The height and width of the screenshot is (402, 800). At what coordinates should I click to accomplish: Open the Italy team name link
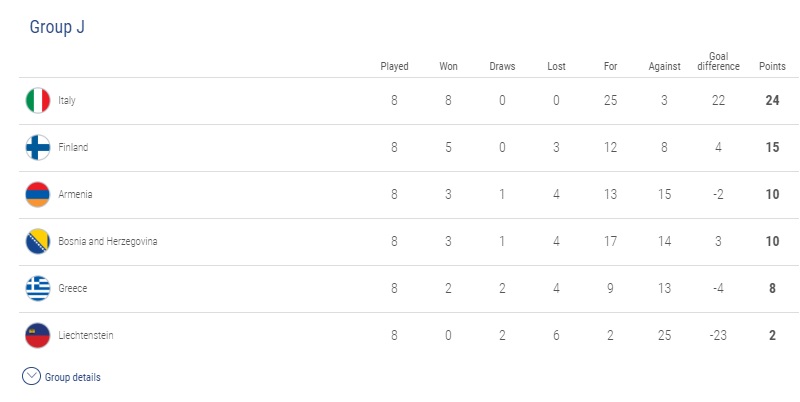click(67, 100)
